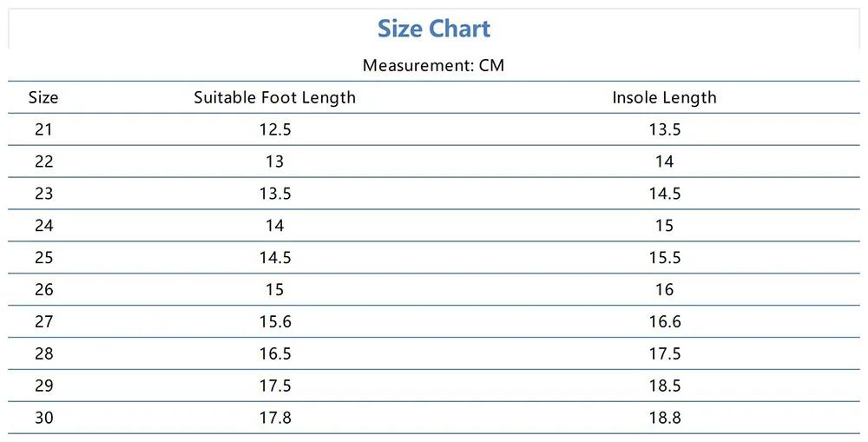Select size 21 in the table
The width and height of the screenshot is (868, 442).
[x=43, y=129]
